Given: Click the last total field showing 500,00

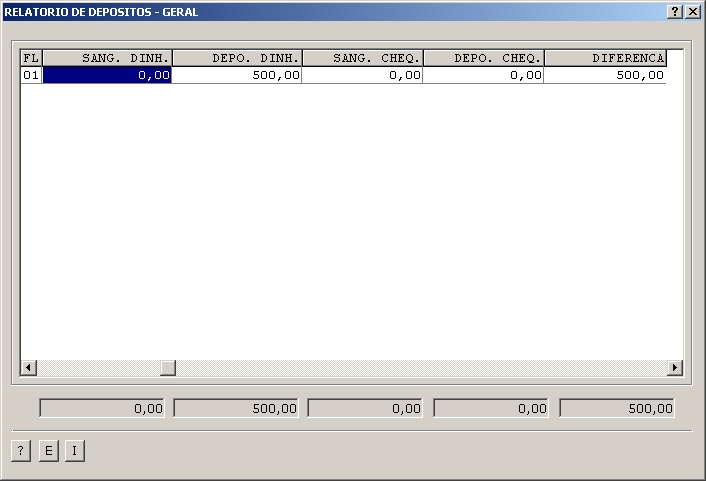Looking at the screenshot, I should (617, 408).
